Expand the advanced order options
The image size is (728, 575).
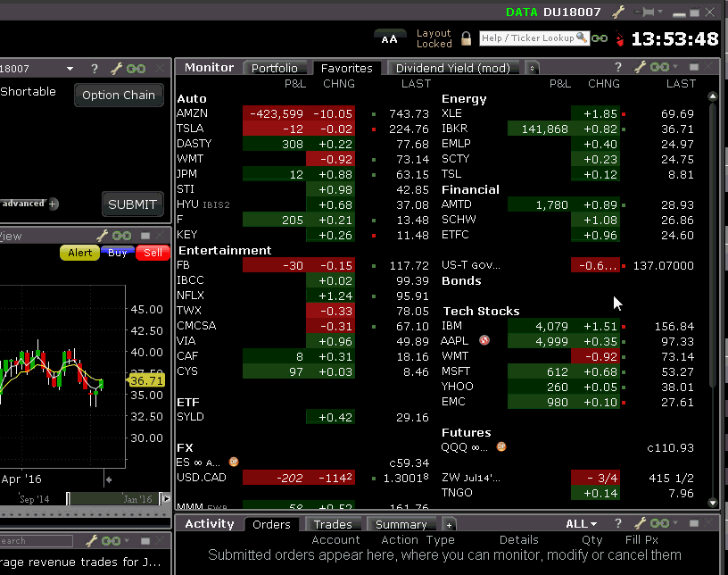(x=54, y=204)
